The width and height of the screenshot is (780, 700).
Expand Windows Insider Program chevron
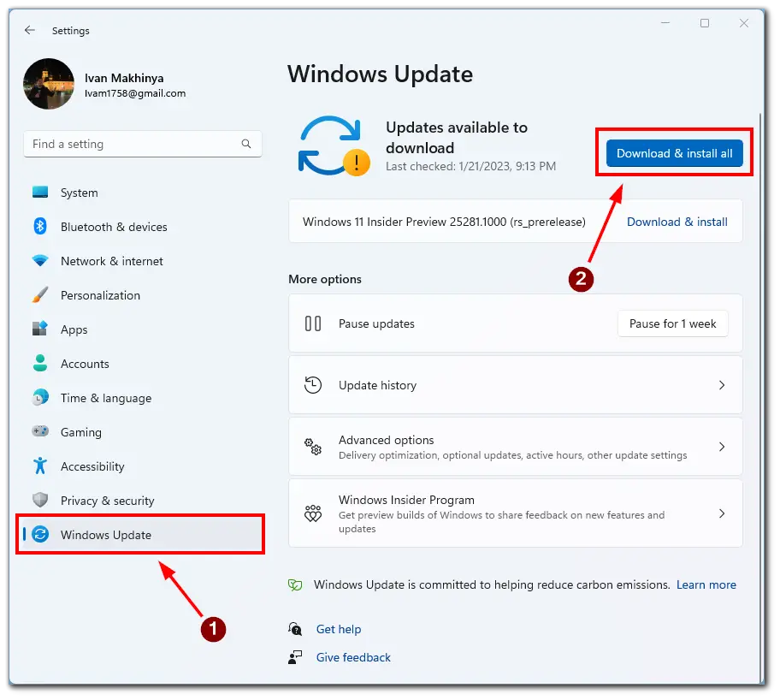coord(722,513)
